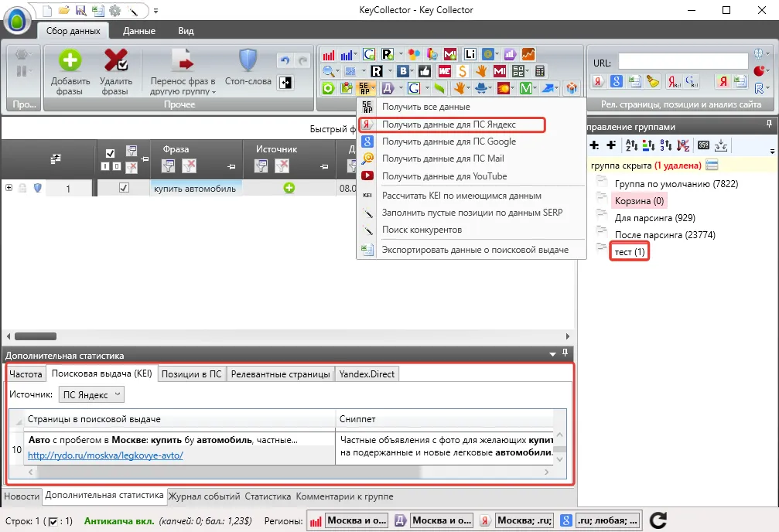Open the rydo.ru legkovye-avto link
The height and width of the screenshot is (532, 779).
(105, 455)
